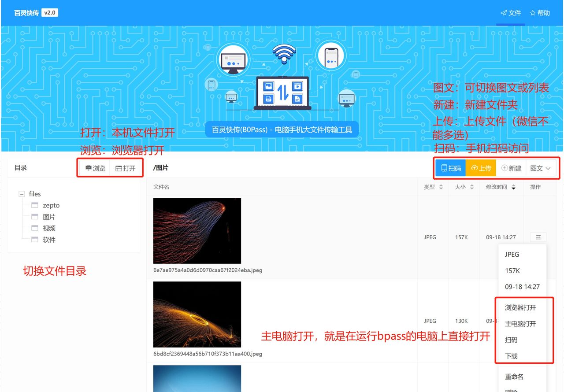Click the folder icon beside zepto

35,206
